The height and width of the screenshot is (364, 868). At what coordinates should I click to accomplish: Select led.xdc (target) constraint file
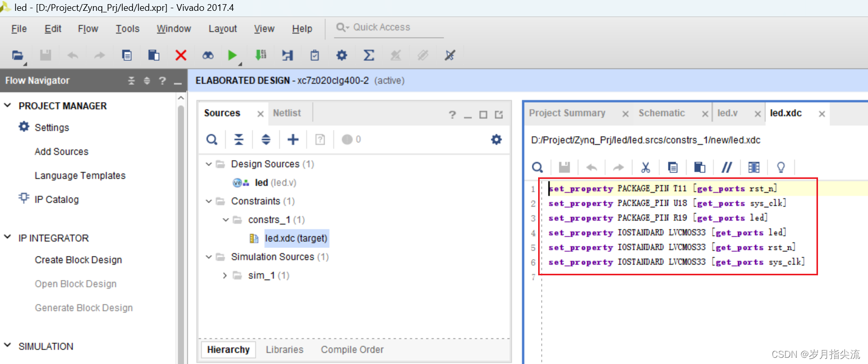click(x=296, y=238)
